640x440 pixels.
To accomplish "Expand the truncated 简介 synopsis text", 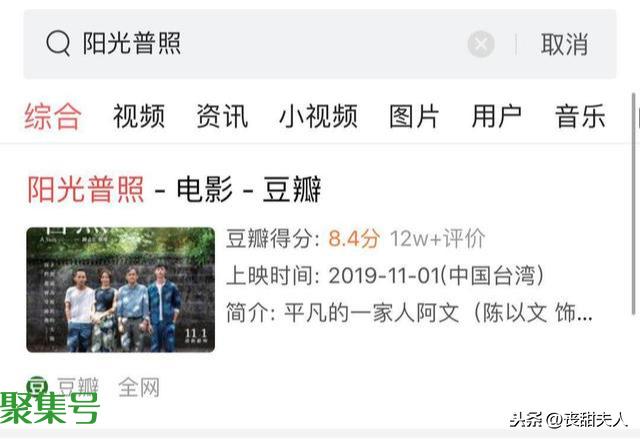I will coord(409,313).
